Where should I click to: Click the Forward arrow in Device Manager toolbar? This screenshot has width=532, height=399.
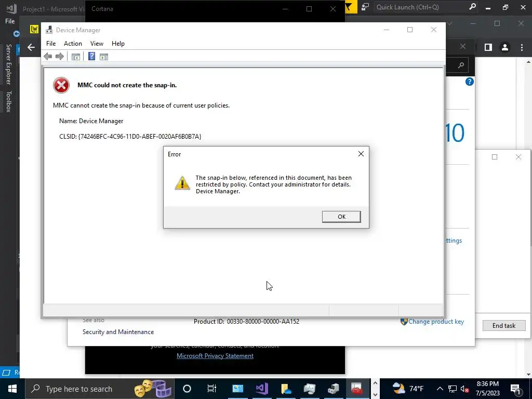[x=60, y=56]
